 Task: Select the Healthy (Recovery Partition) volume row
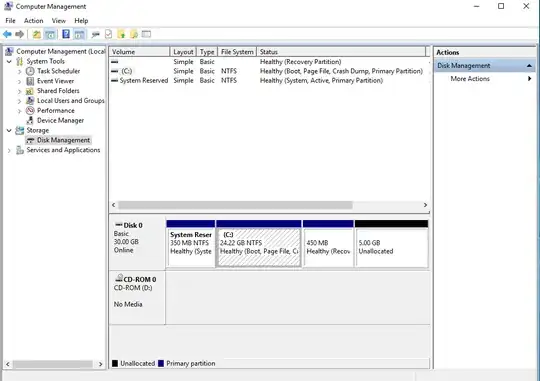(x=270, y=62)
